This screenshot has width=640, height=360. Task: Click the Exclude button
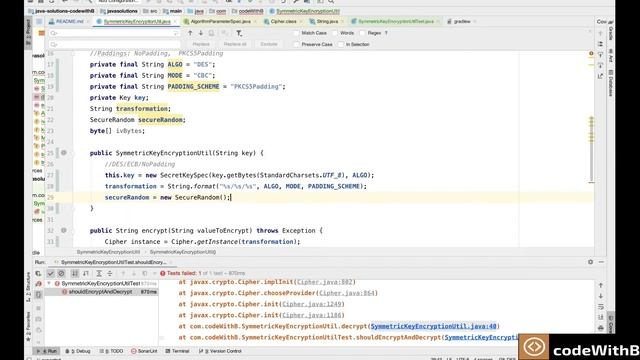[269, 44]
